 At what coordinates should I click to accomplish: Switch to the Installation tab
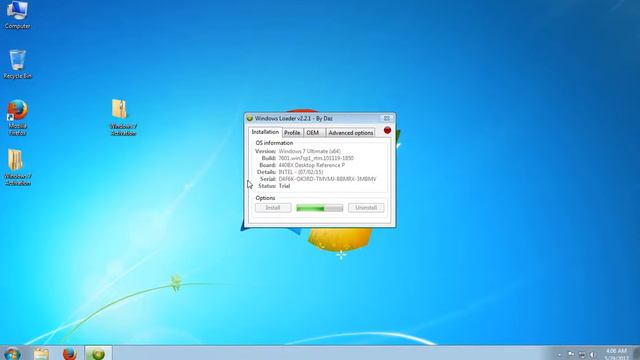click(265, 132)
